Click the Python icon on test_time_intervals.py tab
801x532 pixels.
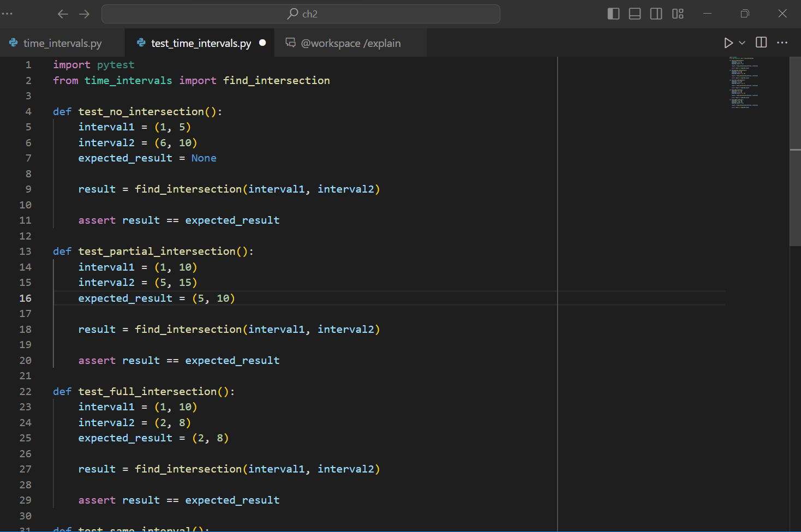(x=141, y=43)
